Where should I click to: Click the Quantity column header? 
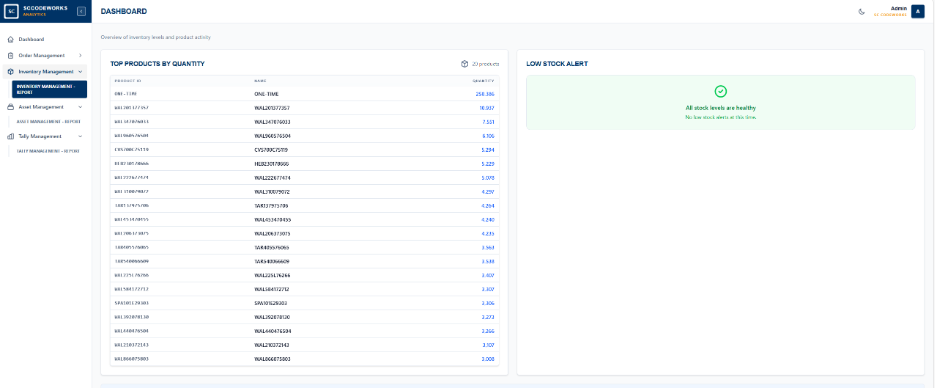point(484,81)
